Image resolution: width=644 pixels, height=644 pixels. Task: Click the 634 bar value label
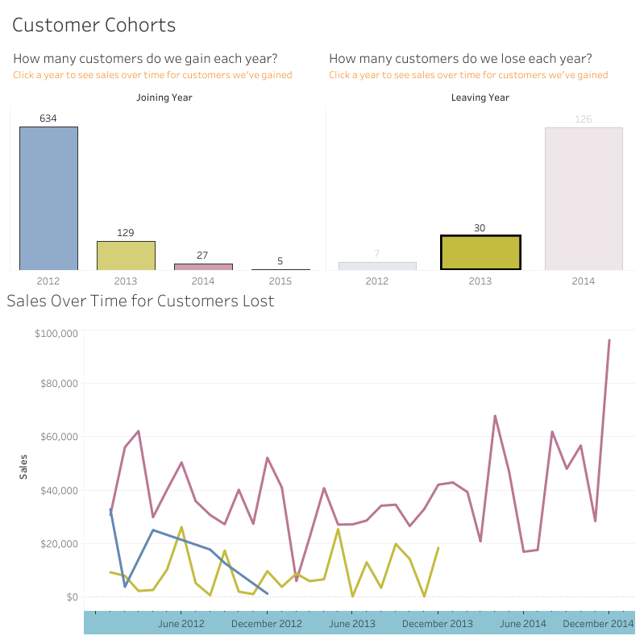[48, 118]
